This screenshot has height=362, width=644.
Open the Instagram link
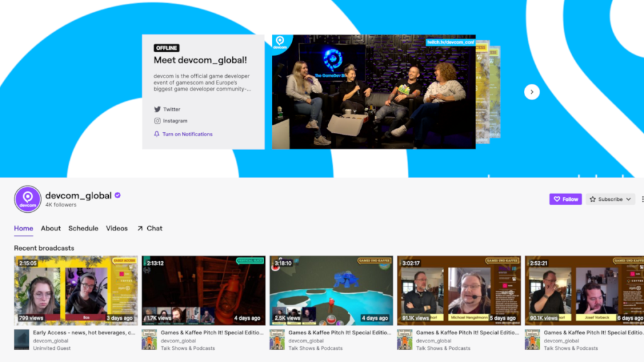tap(175, 121)
